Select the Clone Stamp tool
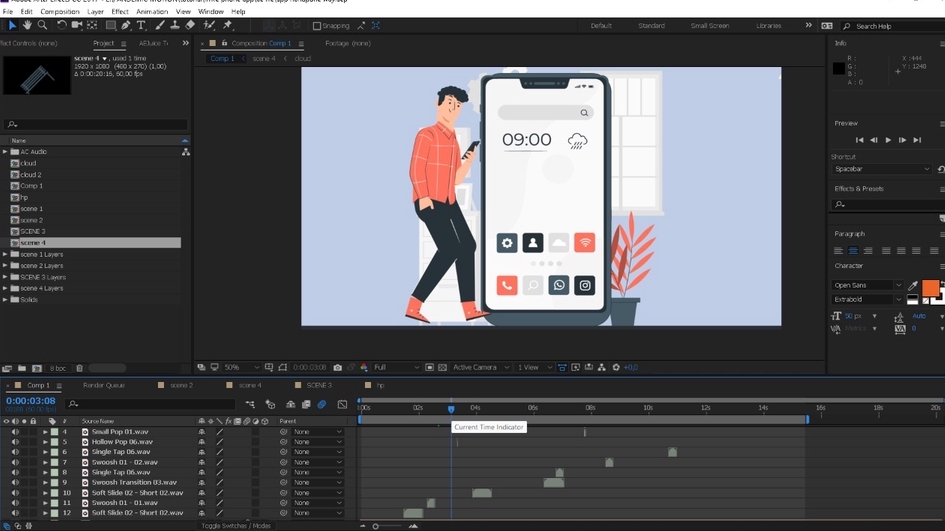 point(175,25)
